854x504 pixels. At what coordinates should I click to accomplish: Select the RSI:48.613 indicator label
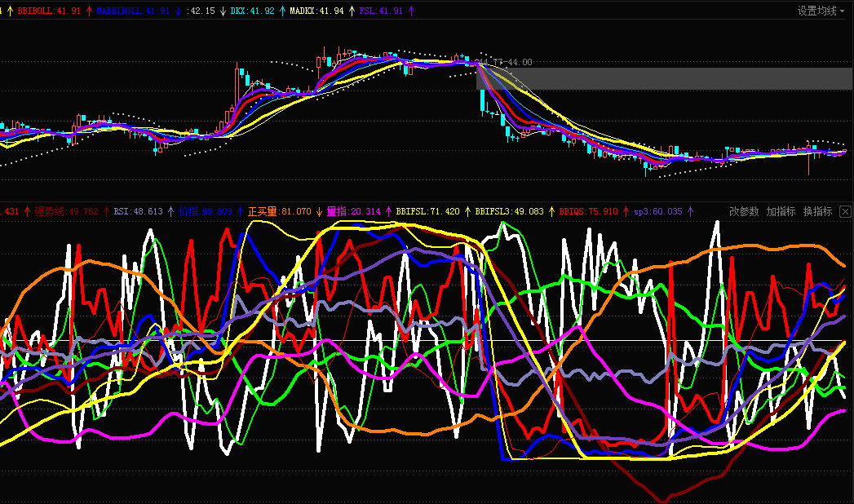[139, 211]
